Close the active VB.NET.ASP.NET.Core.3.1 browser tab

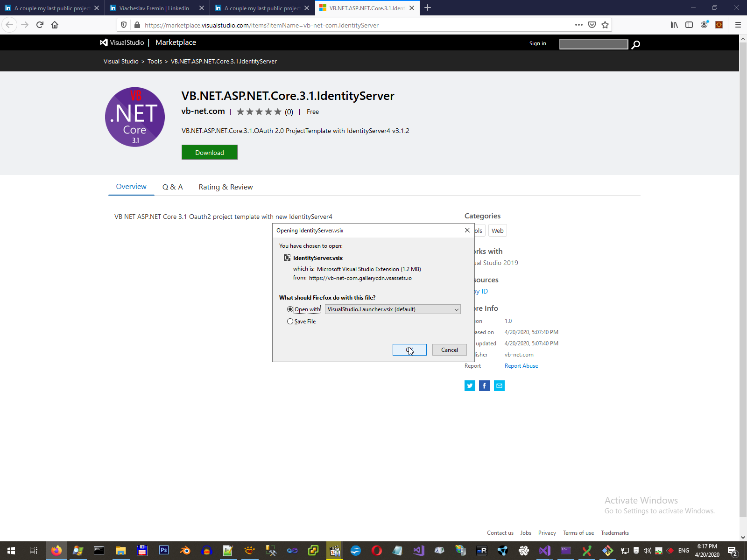(x=412, y=8)
